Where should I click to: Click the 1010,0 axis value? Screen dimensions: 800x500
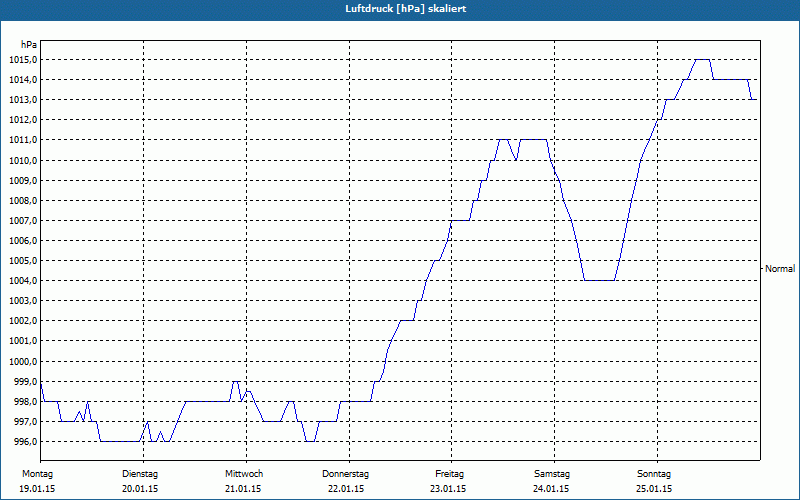coord(23,161)
